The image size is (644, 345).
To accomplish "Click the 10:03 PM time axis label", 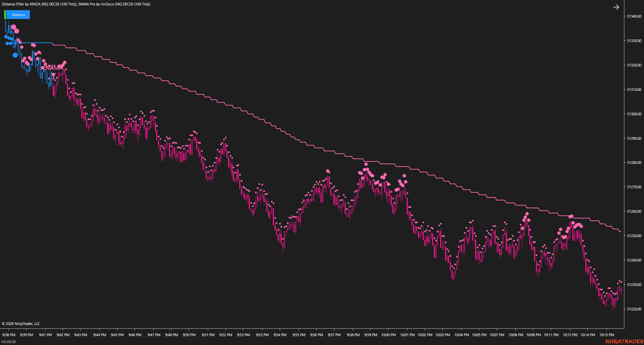I will point(443,335).
